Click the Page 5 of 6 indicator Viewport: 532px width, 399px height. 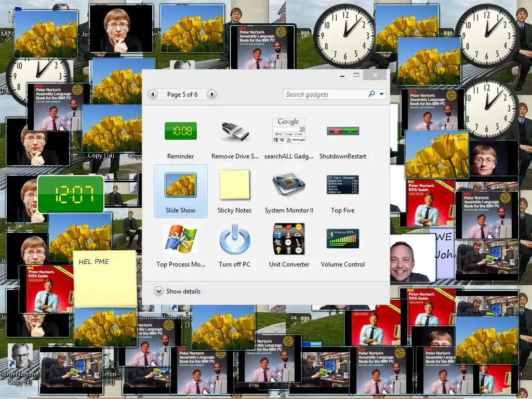[x=182, y=95]
